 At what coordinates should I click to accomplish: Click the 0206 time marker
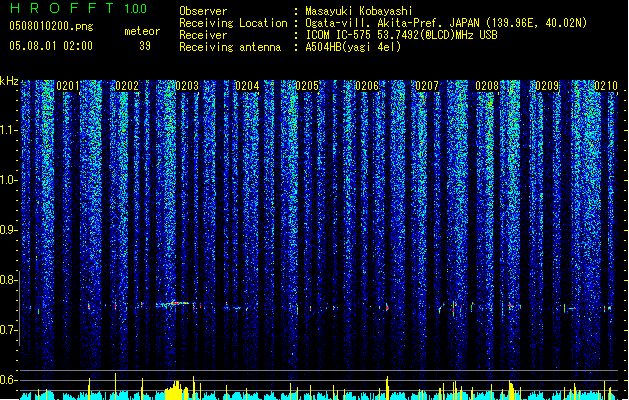tap(367, 86)
